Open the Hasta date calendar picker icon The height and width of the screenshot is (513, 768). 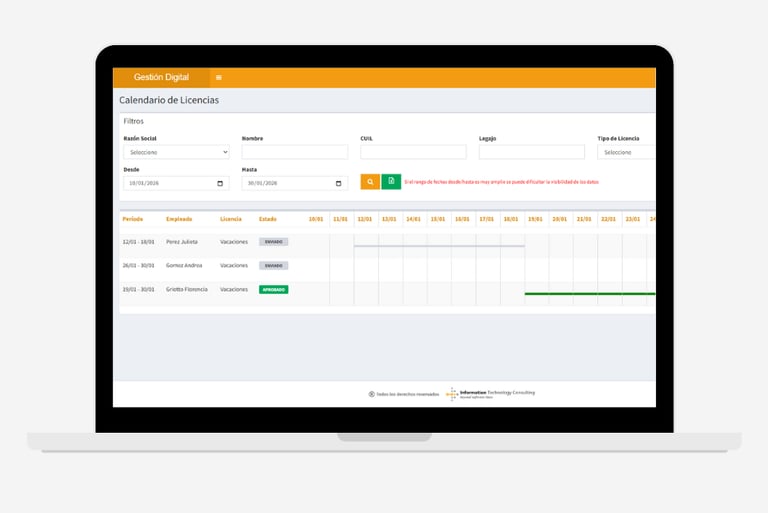(338, 183)
